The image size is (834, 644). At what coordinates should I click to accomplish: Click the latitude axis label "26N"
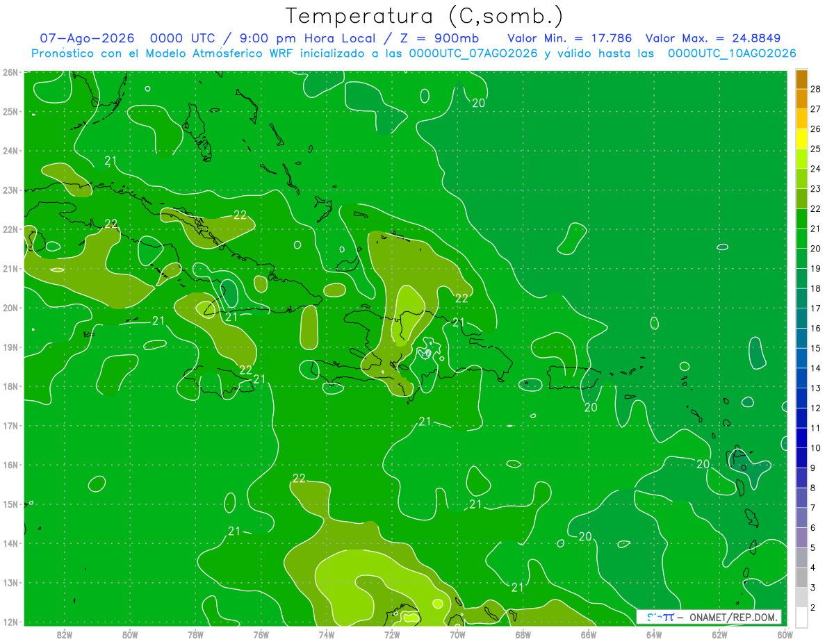[10, 72]
